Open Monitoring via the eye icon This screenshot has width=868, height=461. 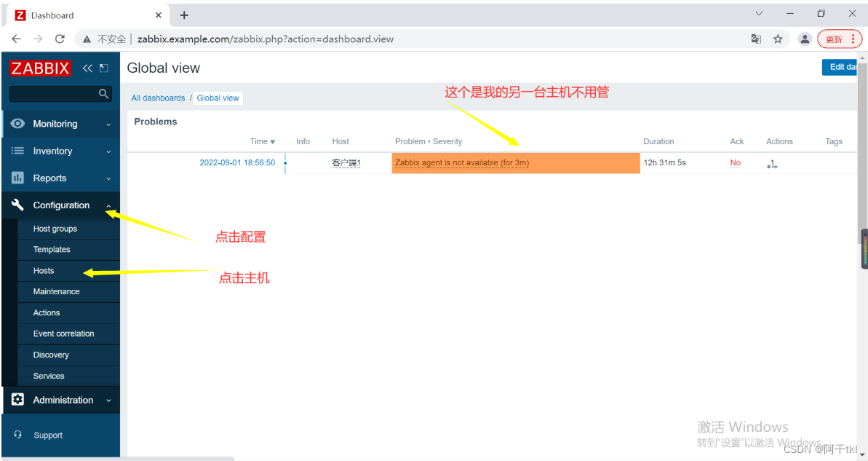[x=17, y=124]
